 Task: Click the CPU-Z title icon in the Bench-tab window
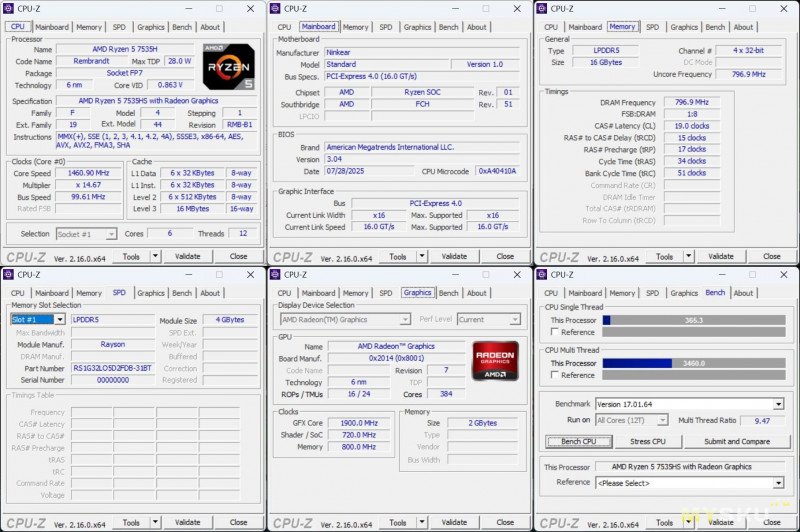pos(542,274)
